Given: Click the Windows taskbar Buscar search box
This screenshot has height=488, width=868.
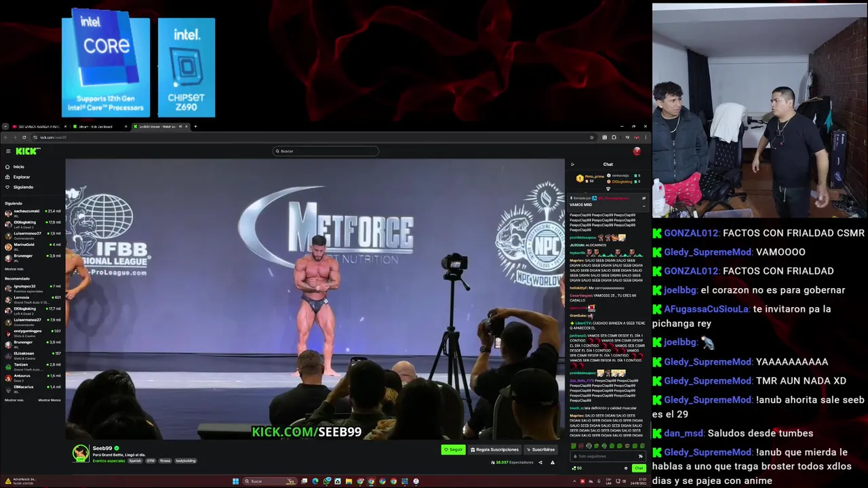Looking at the screenshot, I should coord(269,481).
